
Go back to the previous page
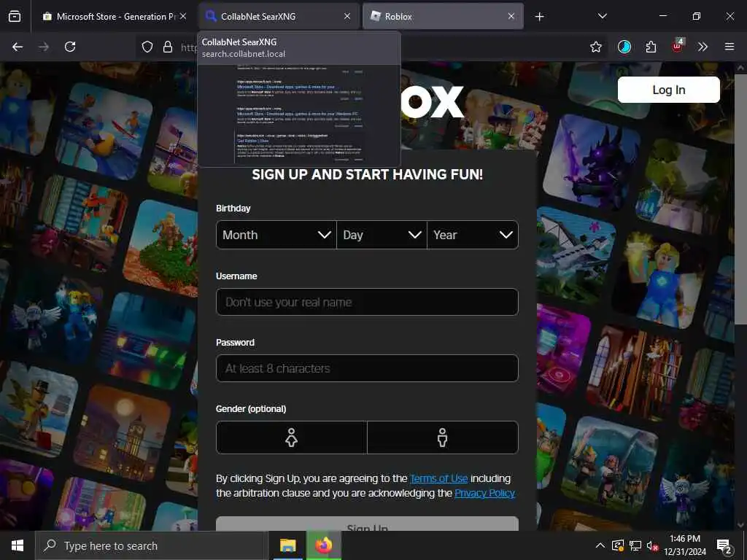18,47
